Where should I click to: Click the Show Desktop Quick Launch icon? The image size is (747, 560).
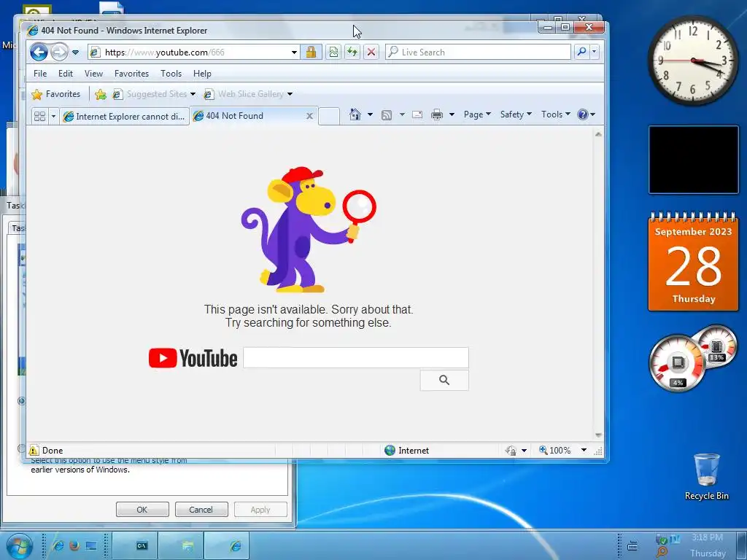(91, 545)
